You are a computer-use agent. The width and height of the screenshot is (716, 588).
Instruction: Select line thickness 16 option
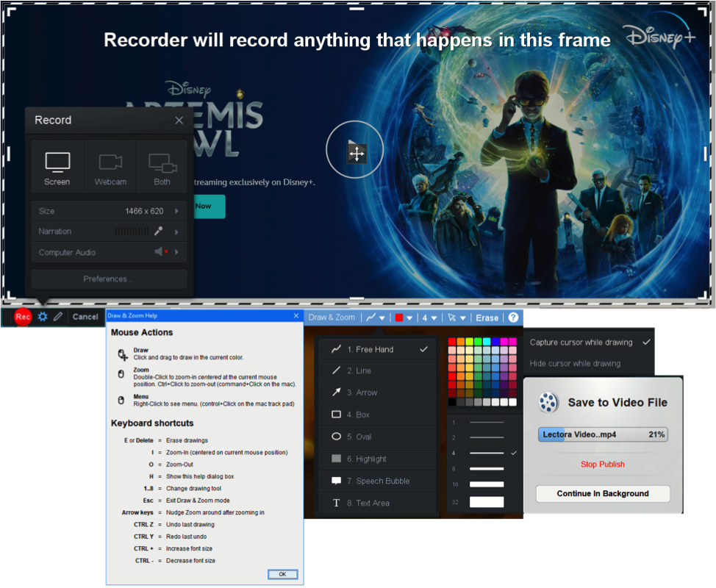pos(487,484)
